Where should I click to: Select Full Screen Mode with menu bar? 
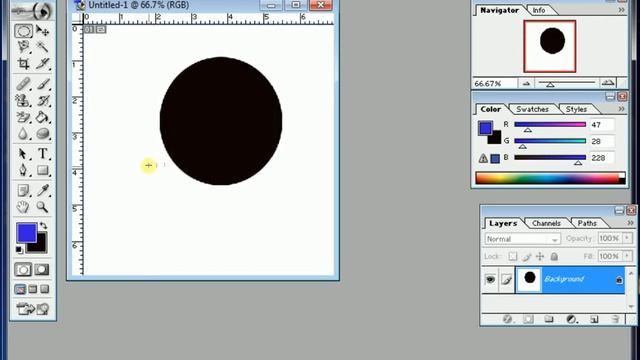pyautogui.click(x=33, y=289)
